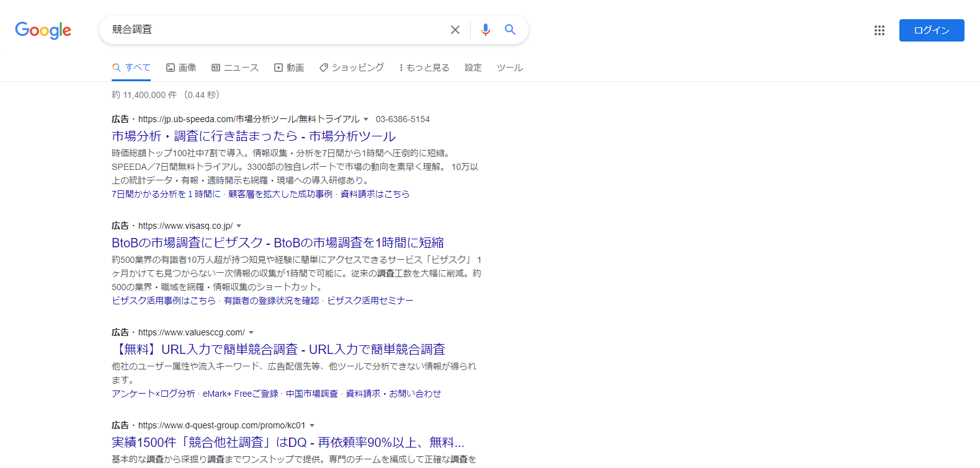Open sitelink 資料請求・お問い合わせ
This screenshot has width=980, height=468.
[x=393, y=394]
